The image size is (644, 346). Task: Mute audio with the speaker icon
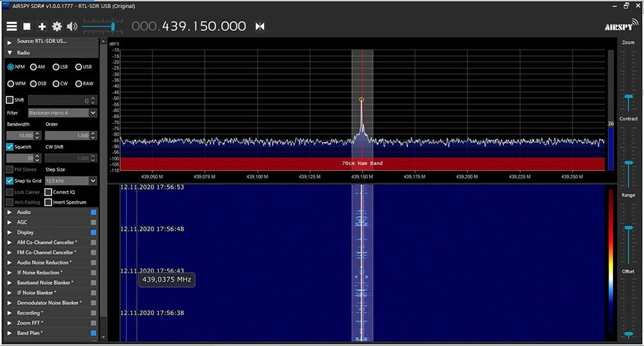pyautogui.click(x=72, y=26)
